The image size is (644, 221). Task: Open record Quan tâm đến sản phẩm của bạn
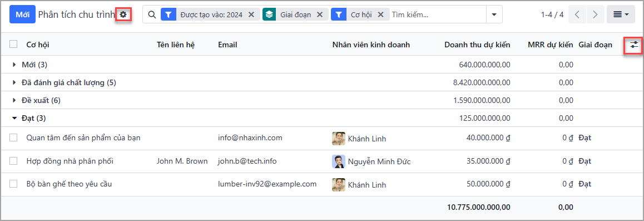click(x=83, y=138)
